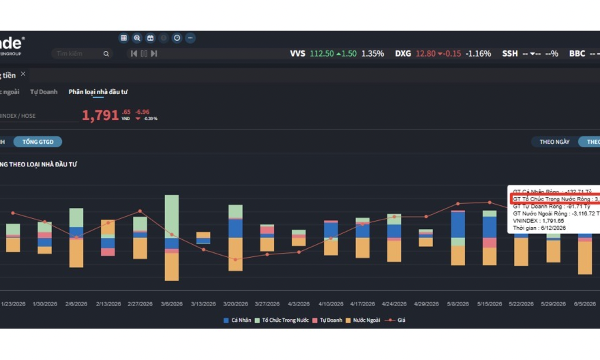Skip ticker to previous with back control
600x360 pixels.
point(134,54)
